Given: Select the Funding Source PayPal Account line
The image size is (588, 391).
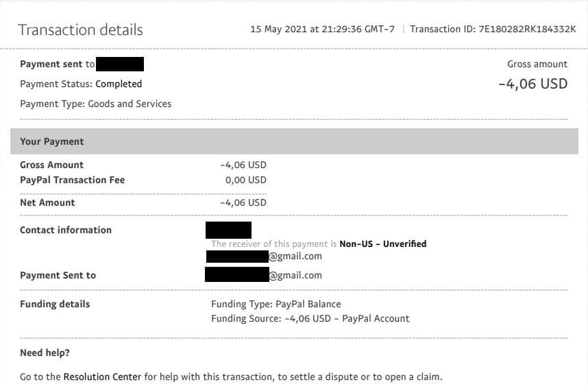Looking at the screenshot, I should tap(310, 318).
